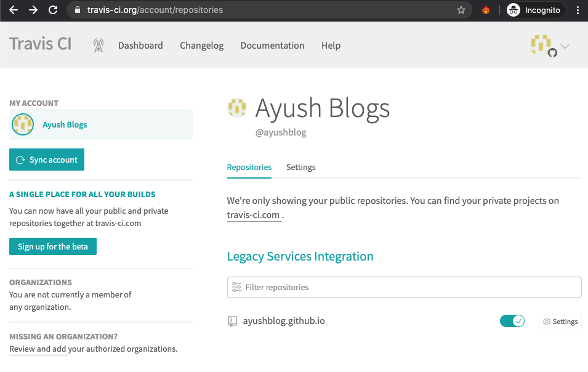Click the Incognito profile icon

[513, 10]
